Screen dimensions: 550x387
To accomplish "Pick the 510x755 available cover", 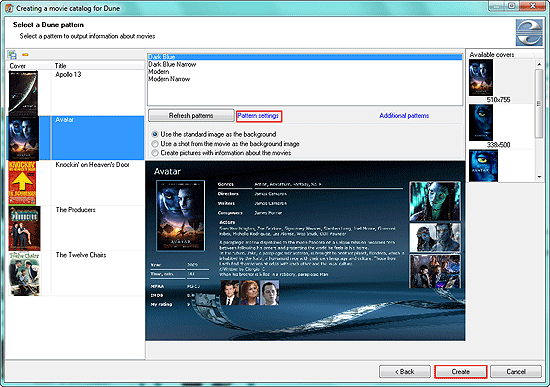I will [x=481, y=77].
